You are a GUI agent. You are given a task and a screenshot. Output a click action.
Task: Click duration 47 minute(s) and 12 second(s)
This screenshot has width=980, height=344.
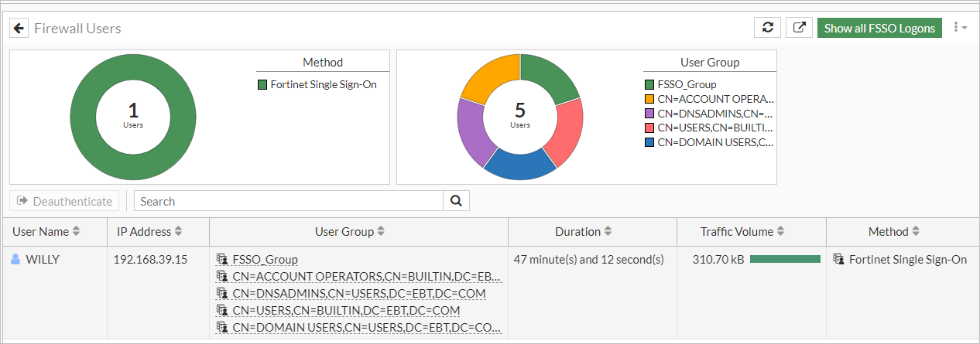589,260
